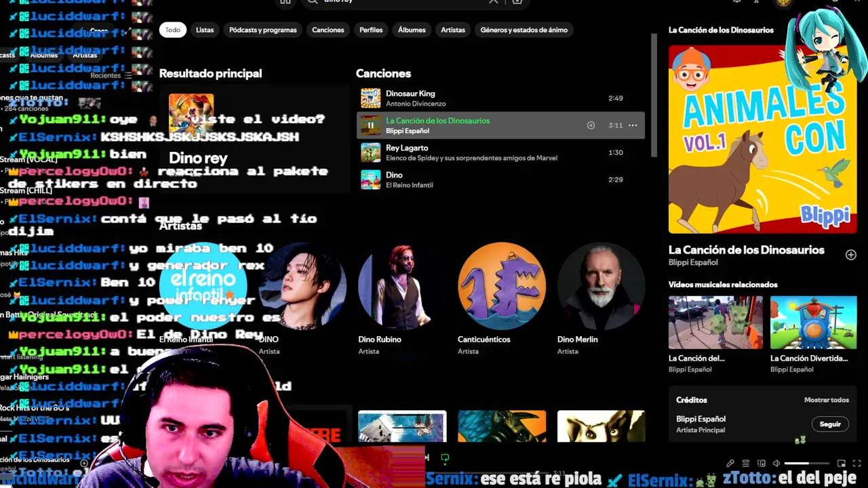Follow Blippi Español with Seguir button
The height and width of the screenshot is (488, 868).
pos(830,424)
